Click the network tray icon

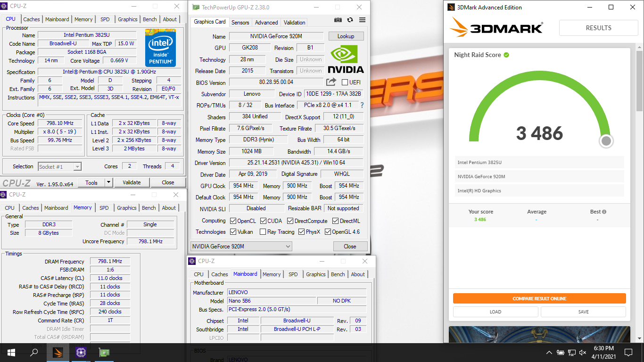[x=572, y=353]
